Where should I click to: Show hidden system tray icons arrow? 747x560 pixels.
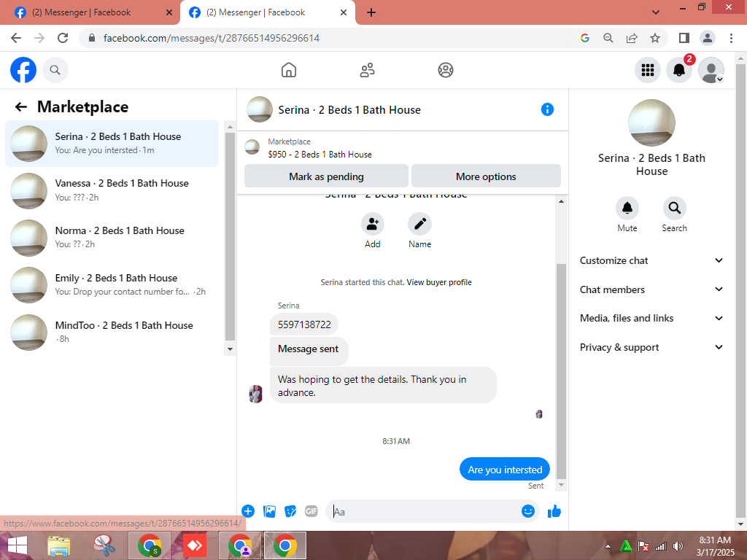point(608,546)
